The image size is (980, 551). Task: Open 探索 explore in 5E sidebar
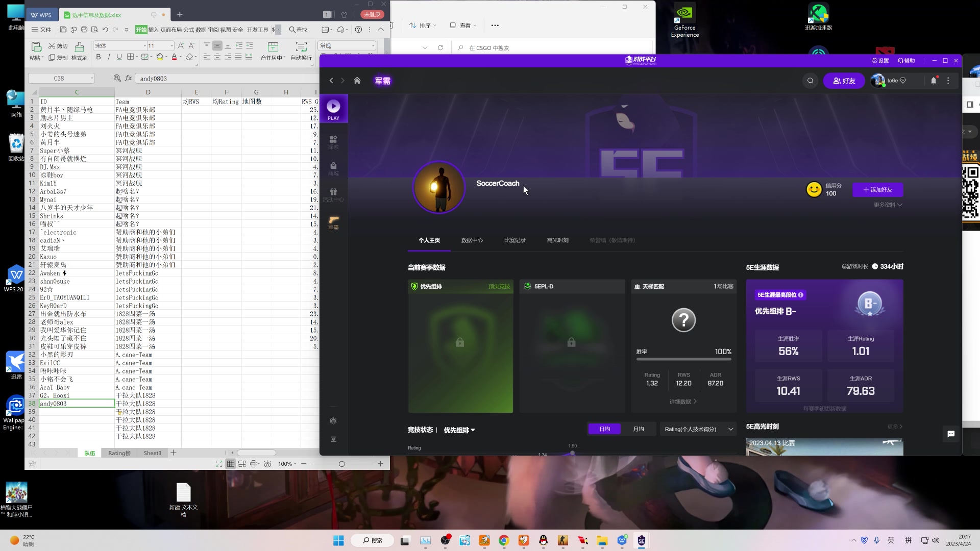pyautogui.click(x=333, y=142)
